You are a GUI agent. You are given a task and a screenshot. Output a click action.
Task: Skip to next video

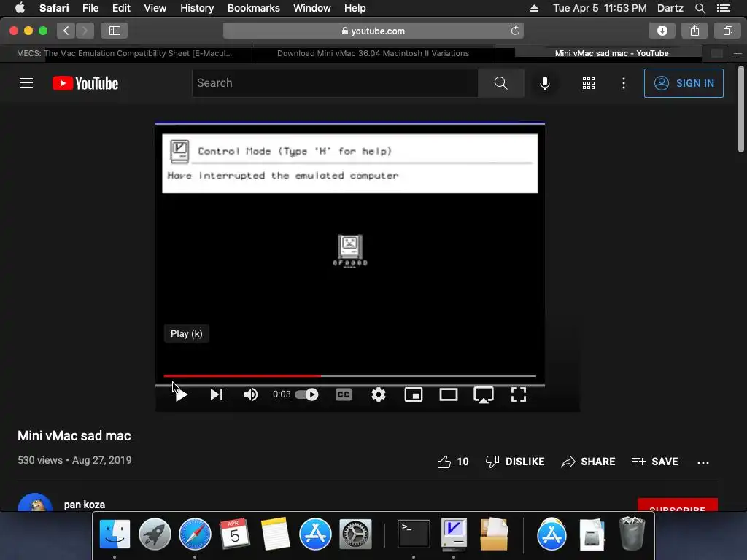(x=217, y=394)
